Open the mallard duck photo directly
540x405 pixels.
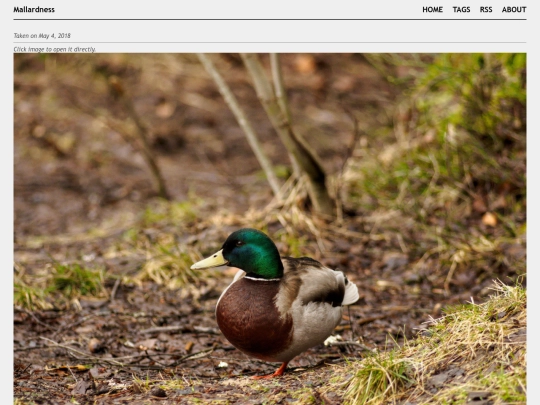[x=270, y=229]
